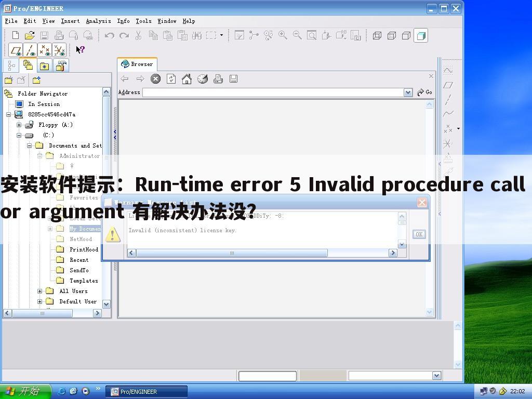Screen dimensions: 532x399
Task: Switch to the Connections navigator tab
Action: [61, 65]
